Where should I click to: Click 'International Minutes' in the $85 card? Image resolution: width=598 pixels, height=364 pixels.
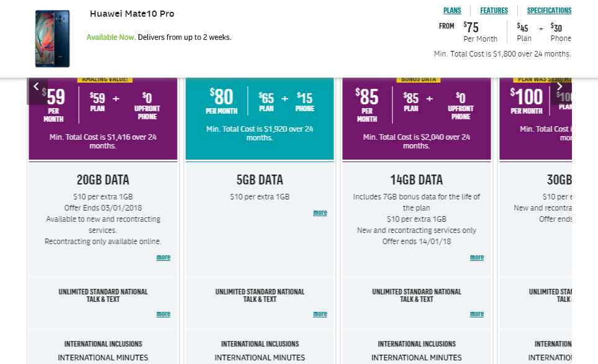coord(417,358)
